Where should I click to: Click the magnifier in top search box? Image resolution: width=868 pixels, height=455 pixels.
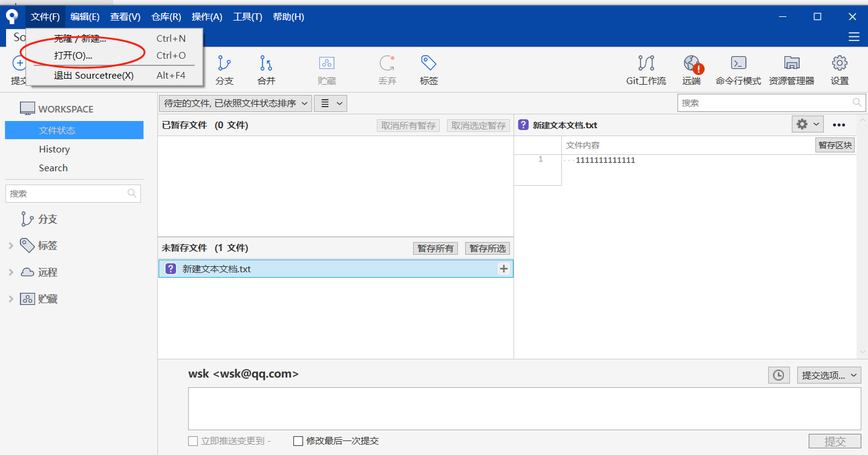857,103
